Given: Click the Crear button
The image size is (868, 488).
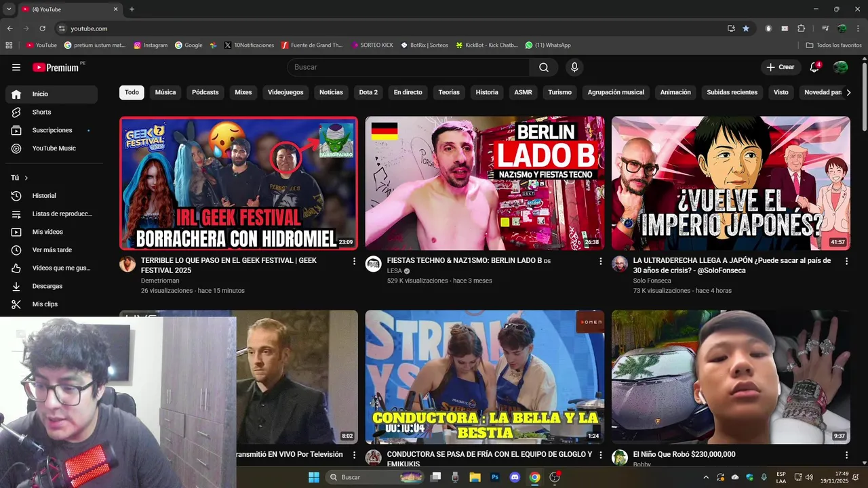Looking at the screenshot, I should tap(780, 67).
